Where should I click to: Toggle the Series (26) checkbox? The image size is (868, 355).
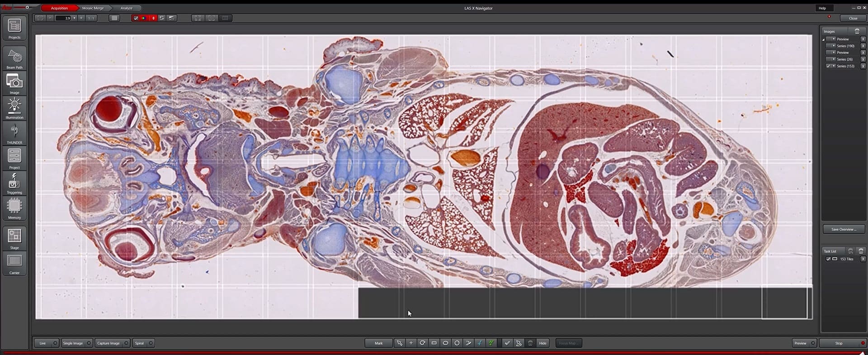pyautogui.click(x=828, y=59)
